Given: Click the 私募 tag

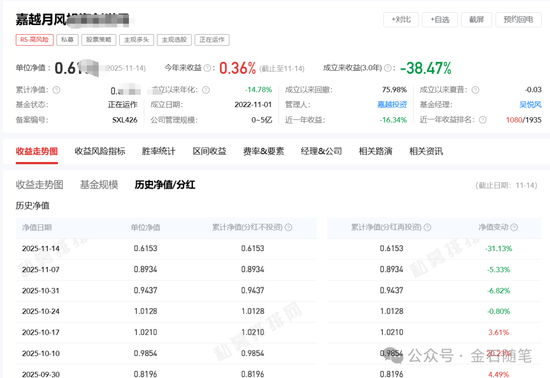Looking at the screenshot, I should [67, 40].
